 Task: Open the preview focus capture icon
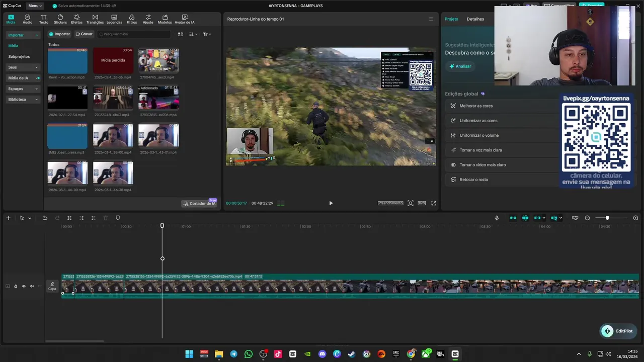pos(411,203)
